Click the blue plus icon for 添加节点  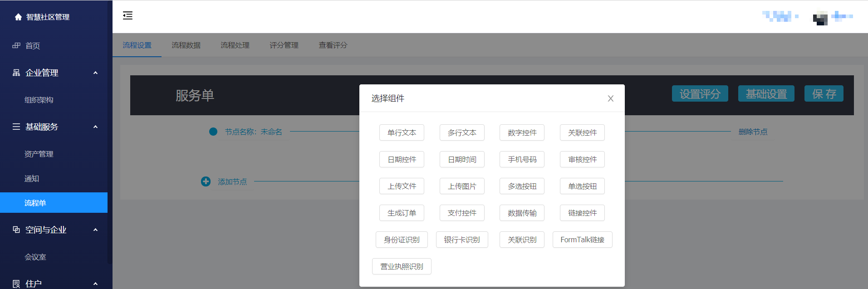tap(206, 181)
